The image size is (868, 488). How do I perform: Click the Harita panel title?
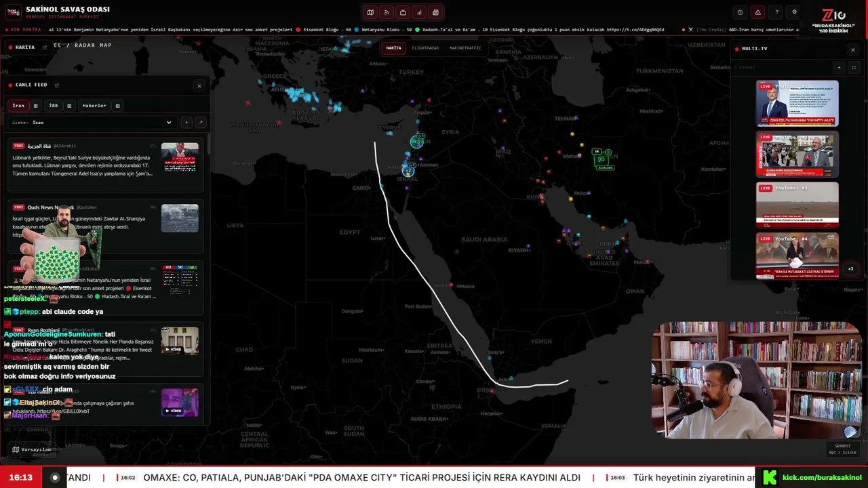click(25, 47)
